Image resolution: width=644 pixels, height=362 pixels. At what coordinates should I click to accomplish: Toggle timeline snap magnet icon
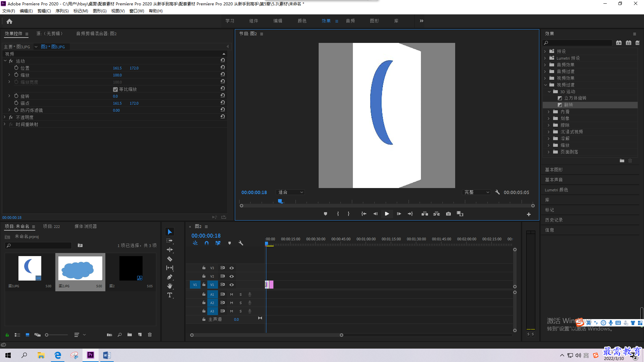tap(207, 243)
